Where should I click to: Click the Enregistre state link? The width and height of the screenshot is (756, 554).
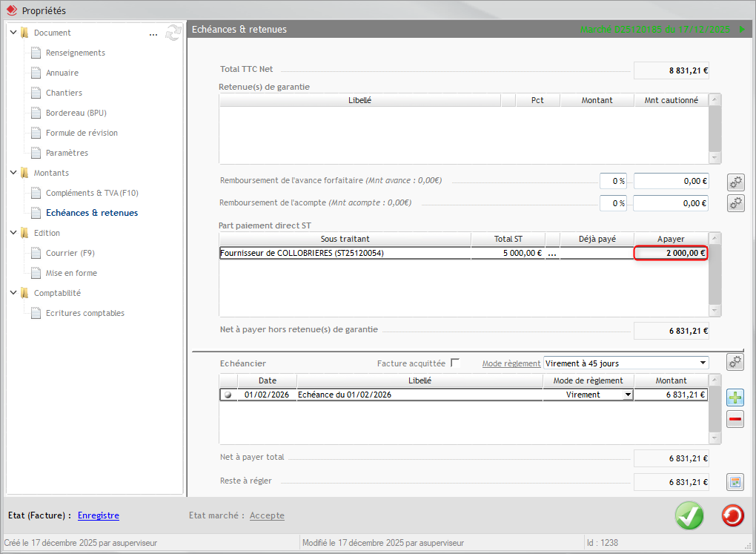[98, 515]
